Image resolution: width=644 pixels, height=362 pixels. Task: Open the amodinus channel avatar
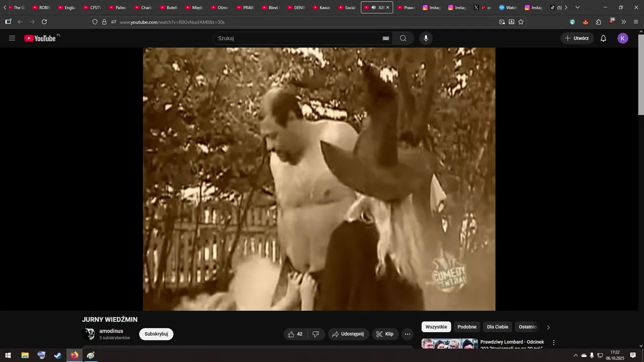(89, 334)
